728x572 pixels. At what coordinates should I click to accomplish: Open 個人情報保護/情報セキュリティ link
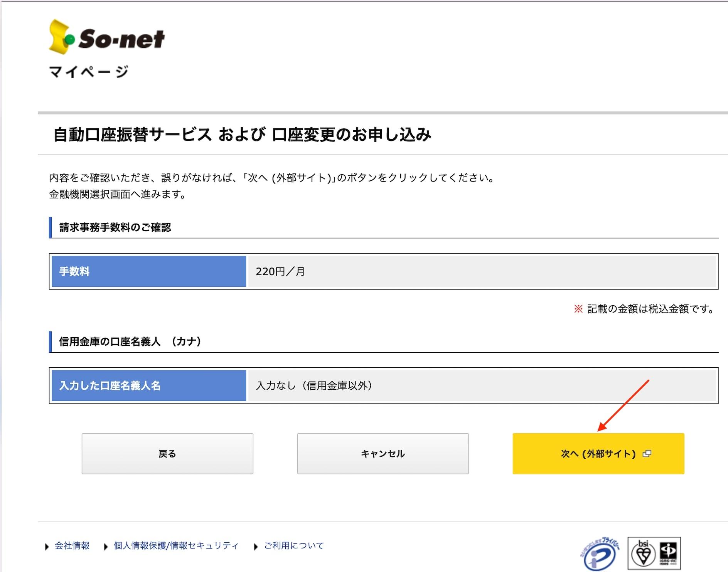point(176,546)
